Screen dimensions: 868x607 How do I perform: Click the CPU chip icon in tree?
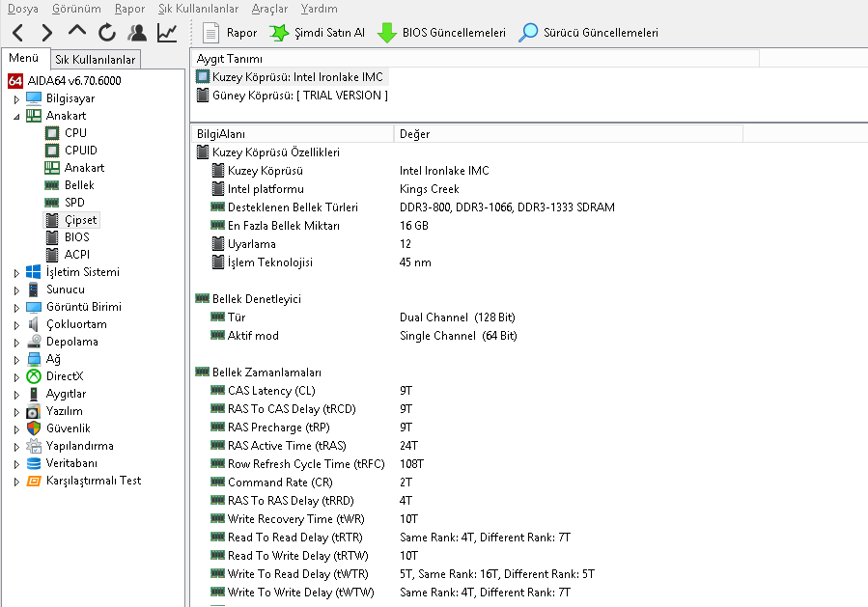pos(52,133)
